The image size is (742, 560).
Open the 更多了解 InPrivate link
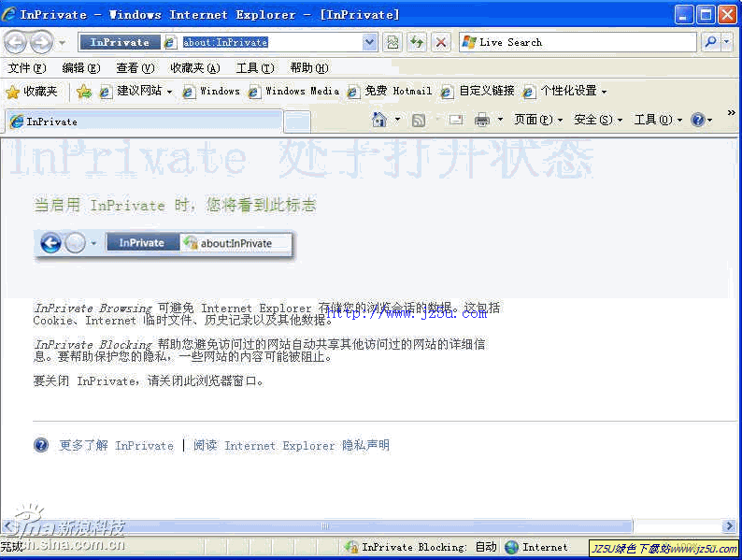tap(117, 445)
